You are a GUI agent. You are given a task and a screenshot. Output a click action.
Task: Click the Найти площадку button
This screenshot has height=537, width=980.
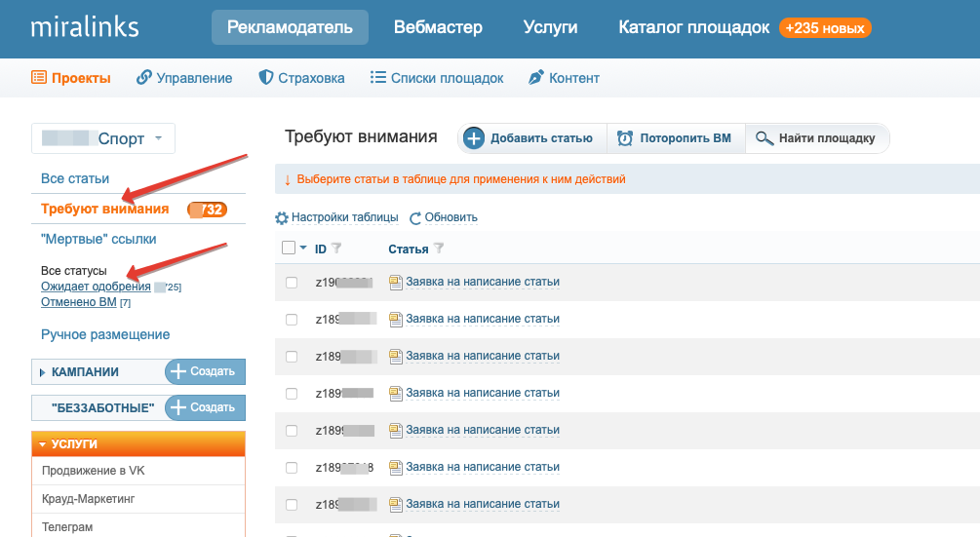817,138
